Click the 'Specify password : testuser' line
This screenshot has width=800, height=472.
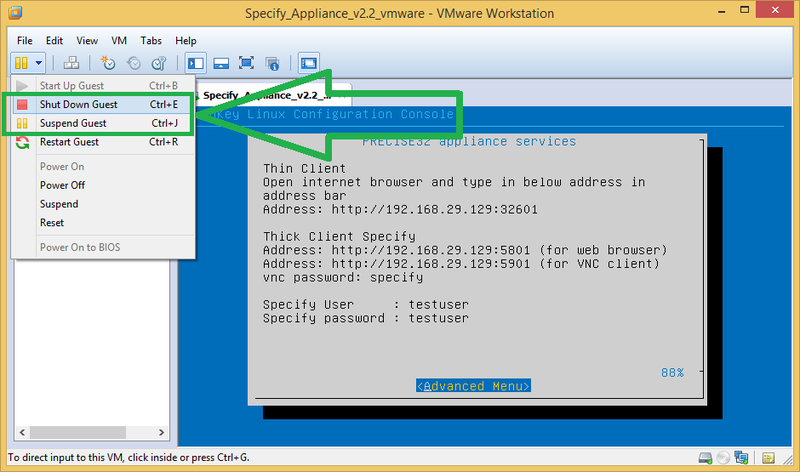[x=366, y=318]
